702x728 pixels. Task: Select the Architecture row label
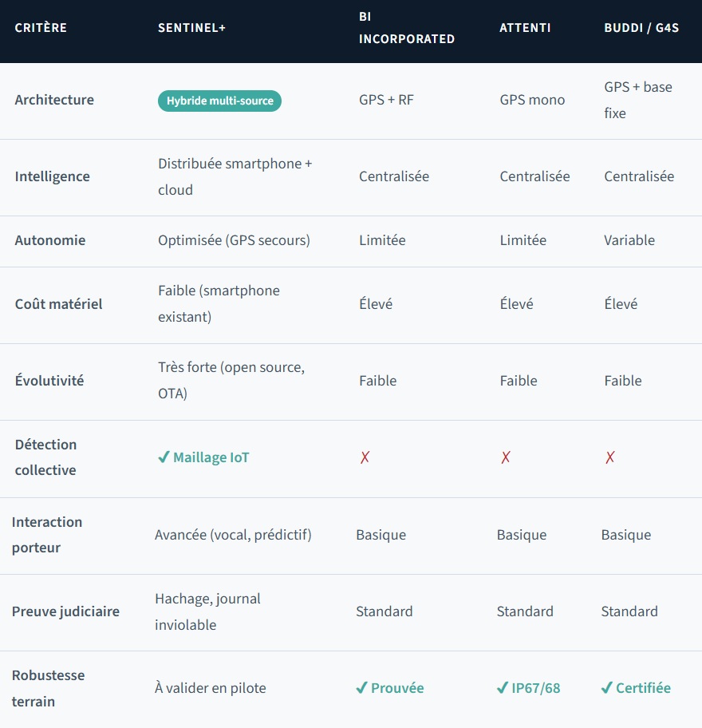(54, 100)
